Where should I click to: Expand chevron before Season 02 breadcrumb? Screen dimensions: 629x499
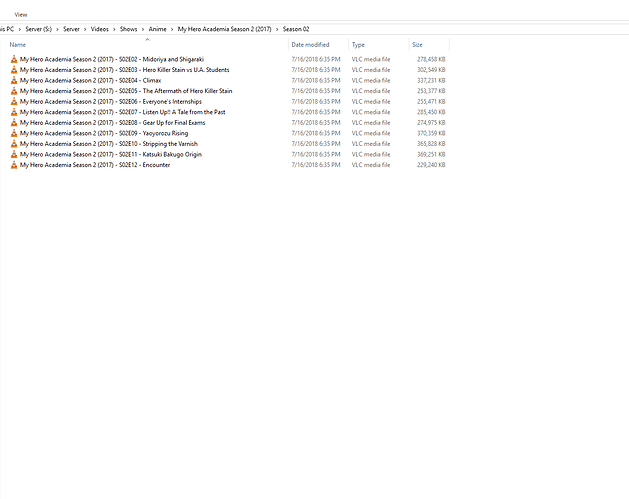[x=277, y=29]
